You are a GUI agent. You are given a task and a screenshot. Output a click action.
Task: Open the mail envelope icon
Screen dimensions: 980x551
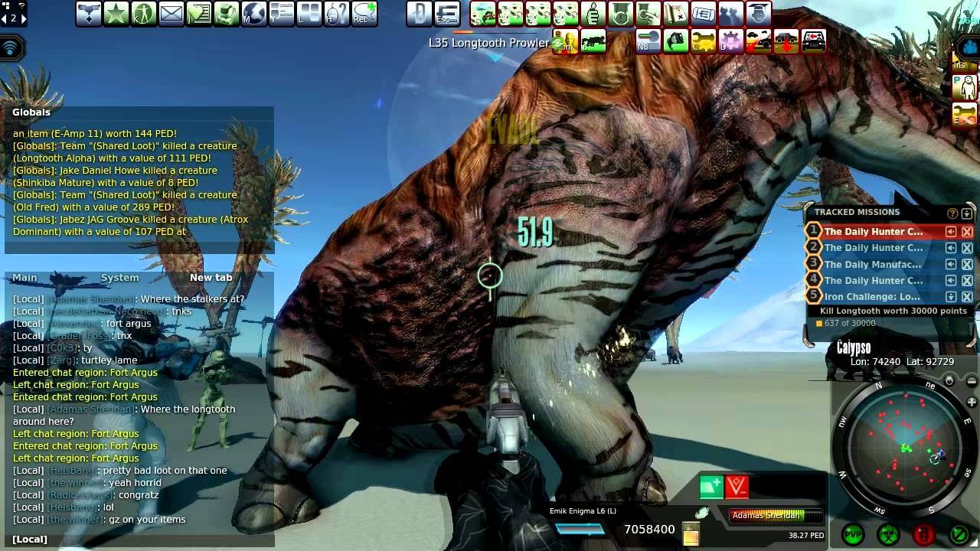171,13
